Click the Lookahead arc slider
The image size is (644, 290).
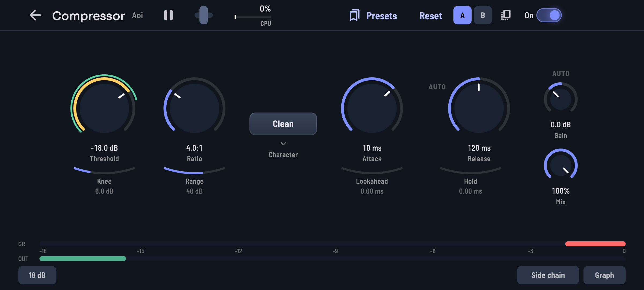pos(372,170)
